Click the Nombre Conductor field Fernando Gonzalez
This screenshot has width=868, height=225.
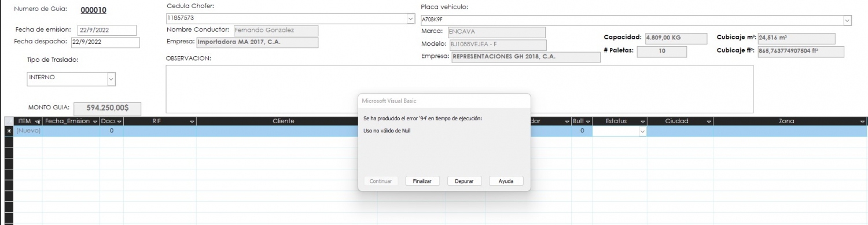[x=275, y=30]
